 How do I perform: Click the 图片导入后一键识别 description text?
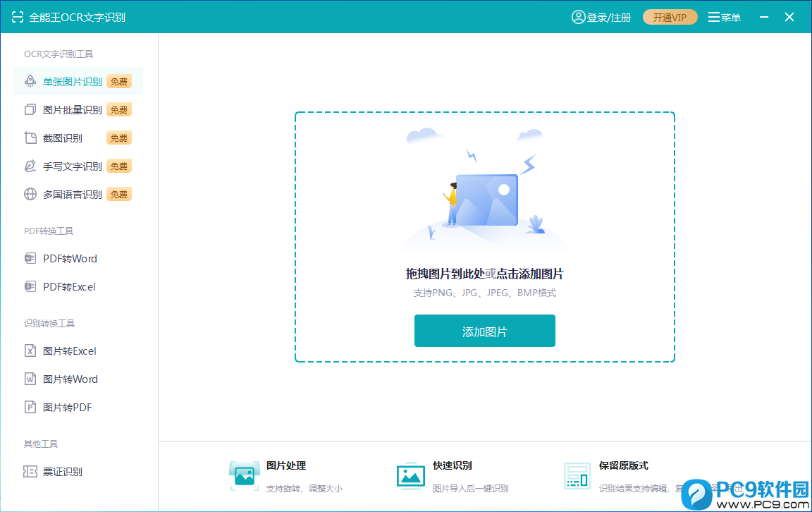tap(471, 488)
